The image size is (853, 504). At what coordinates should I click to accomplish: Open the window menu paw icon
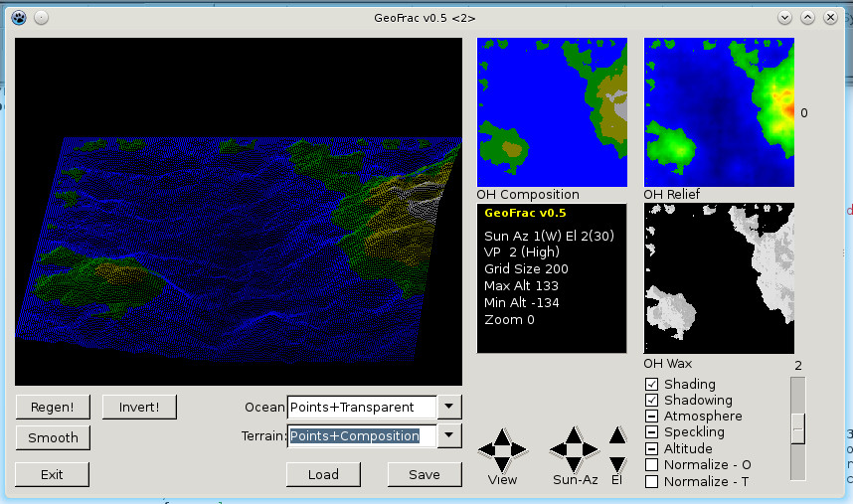coord(18,17)
